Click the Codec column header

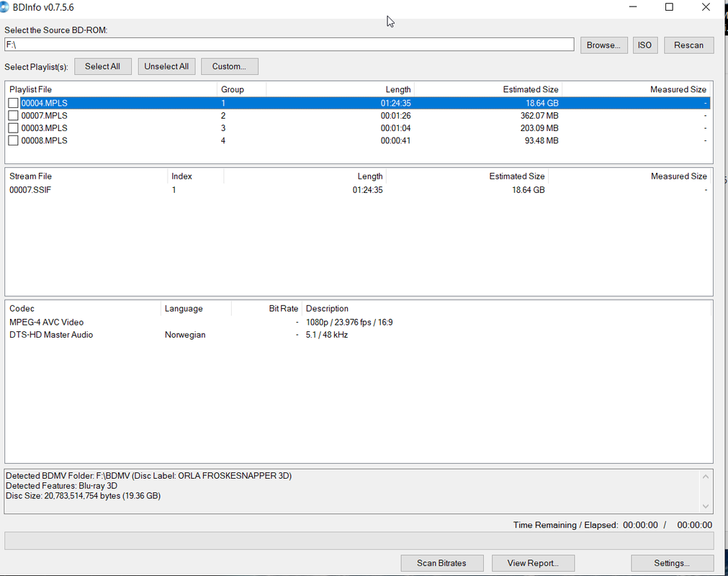83,309
